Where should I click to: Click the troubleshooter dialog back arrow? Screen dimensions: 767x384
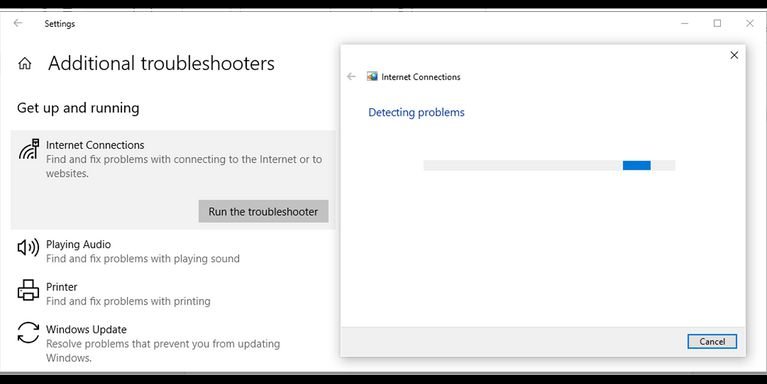pyautogui.click(x=351, y=76)
